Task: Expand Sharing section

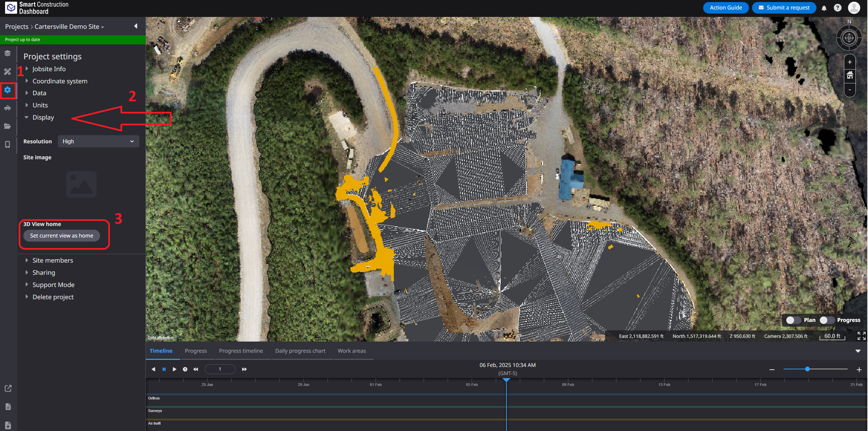Action: (x=43, y=272)
